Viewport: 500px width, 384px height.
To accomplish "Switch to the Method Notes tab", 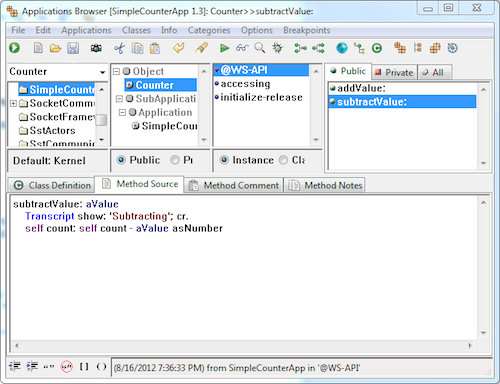I will [x=324, y=185].
